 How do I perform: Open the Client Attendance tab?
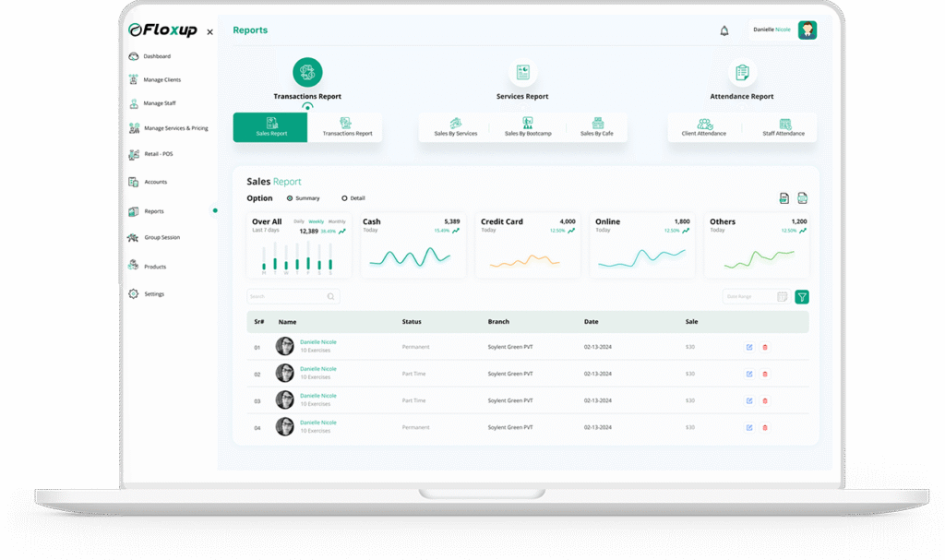(704, 127)
